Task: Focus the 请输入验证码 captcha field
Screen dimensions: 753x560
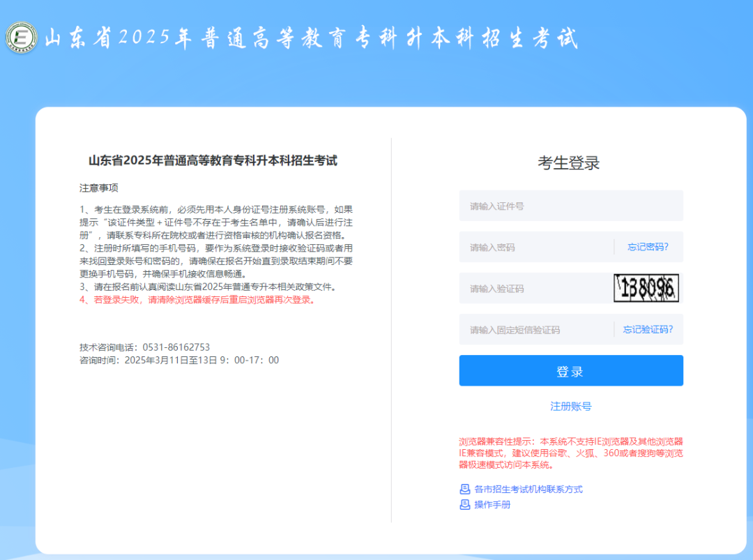Action: (x=535, y=288)
